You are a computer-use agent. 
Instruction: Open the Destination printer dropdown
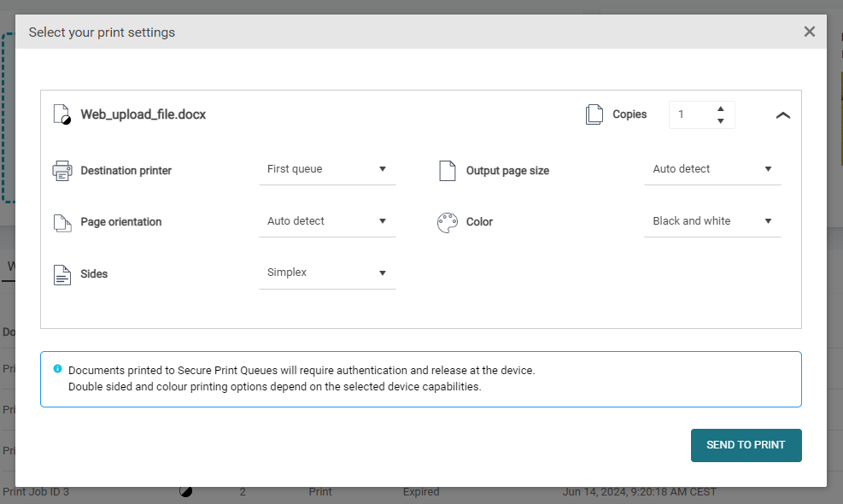(x=327, y=169)
